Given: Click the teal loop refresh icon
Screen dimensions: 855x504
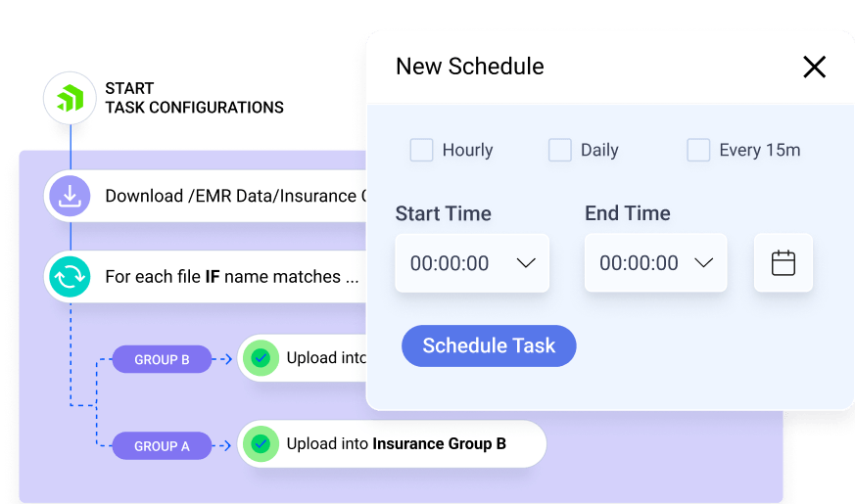Looking at the screenshot, I should pos(70,277).
